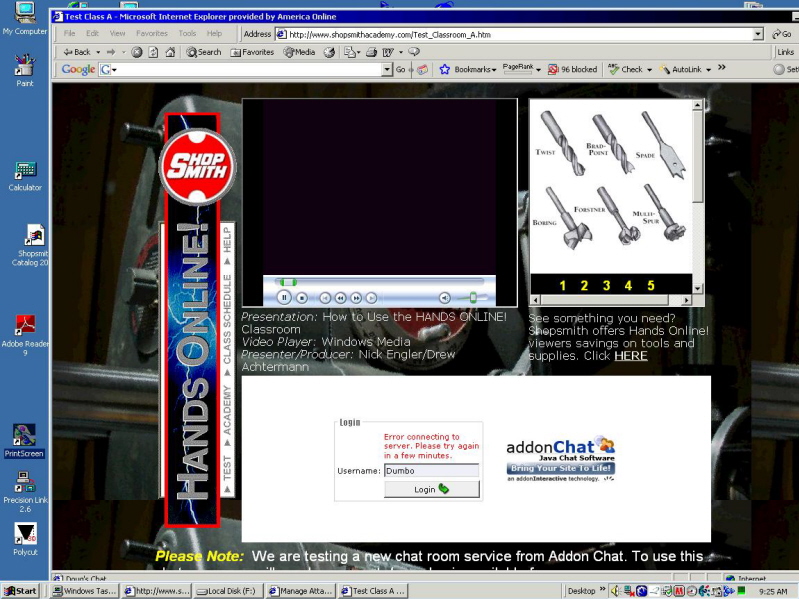This screenshot has height=599, width=799.
Task: Open the Back history dropdown arrow
Action: [98, 52]
